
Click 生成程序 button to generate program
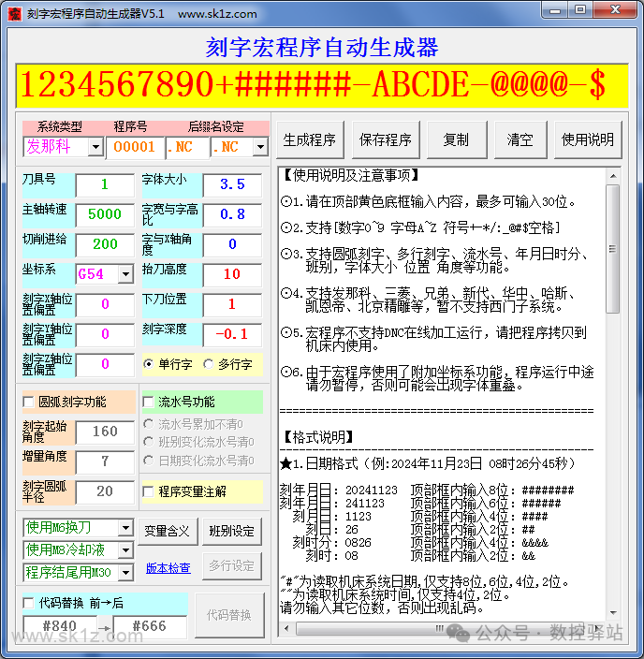coord(310,140)
